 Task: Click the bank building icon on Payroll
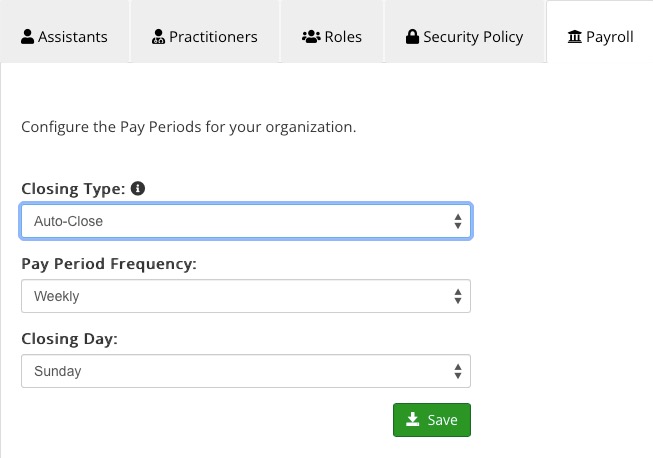575,37
